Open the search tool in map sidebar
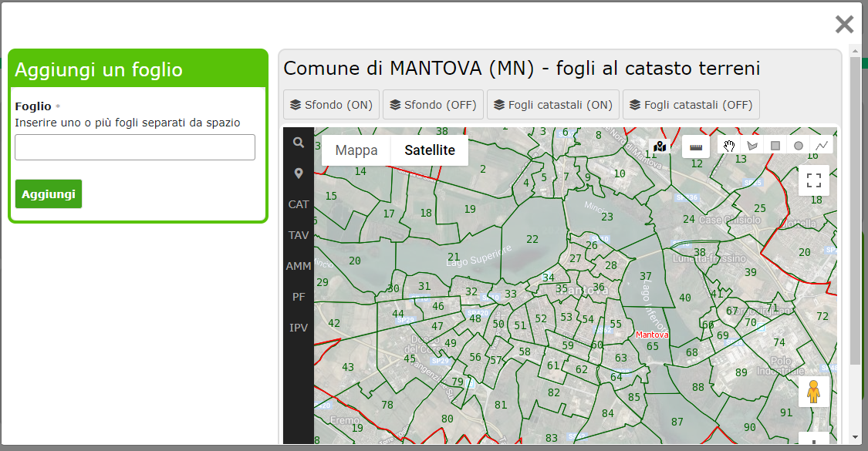Image resolution: width=868 pixels, height=451 pixels. tap(299, 143)
